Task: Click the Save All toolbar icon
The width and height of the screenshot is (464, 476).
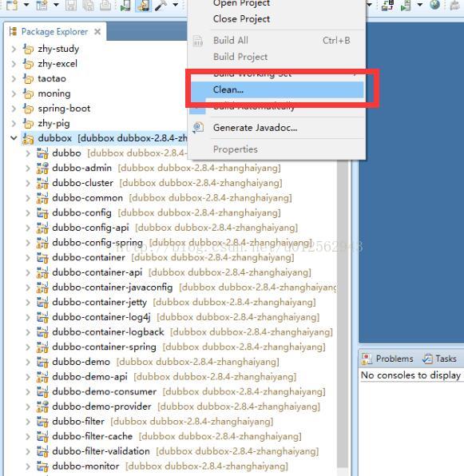Action: [x=89, y=5]
